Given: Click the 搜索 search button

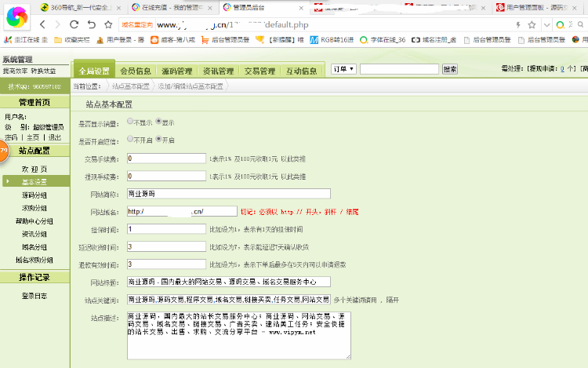Looking at the screenshot, I should 449,69.
